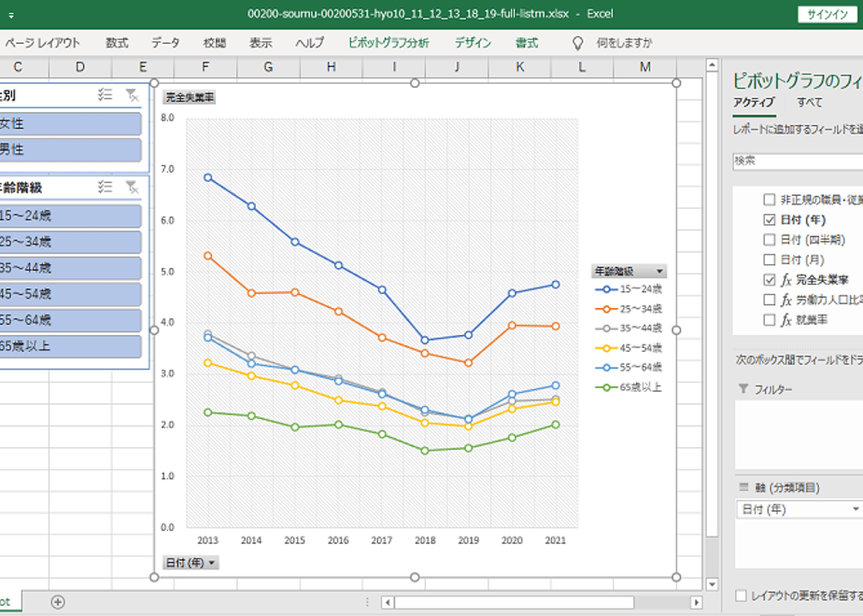Open 表示 ribbon tab

[x=261, y=43]
